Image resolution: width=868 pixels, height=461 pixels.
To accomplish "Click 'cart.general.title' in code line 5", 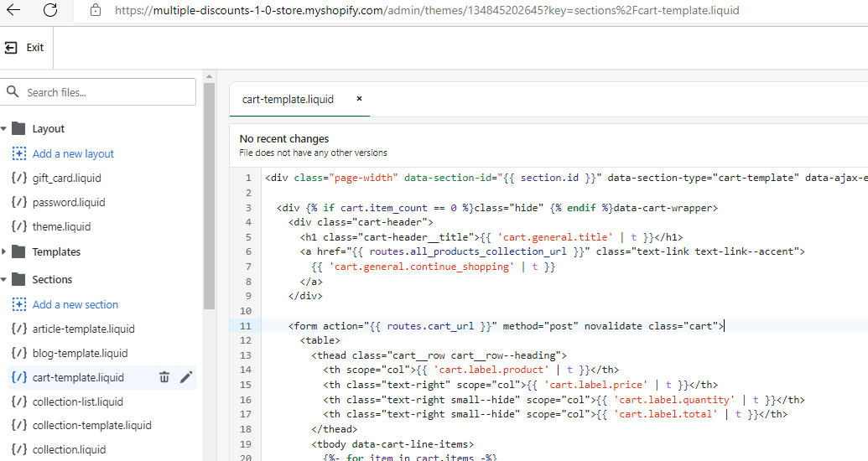I will click(x=555, y=237).
